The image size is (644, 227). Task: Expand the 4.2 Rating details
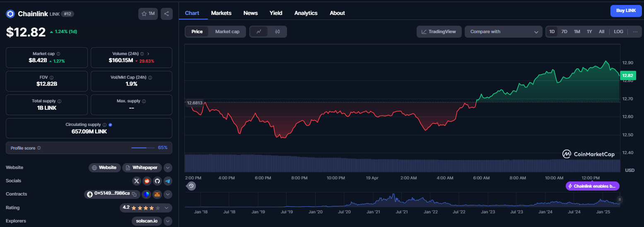click(x=166, y=208)
